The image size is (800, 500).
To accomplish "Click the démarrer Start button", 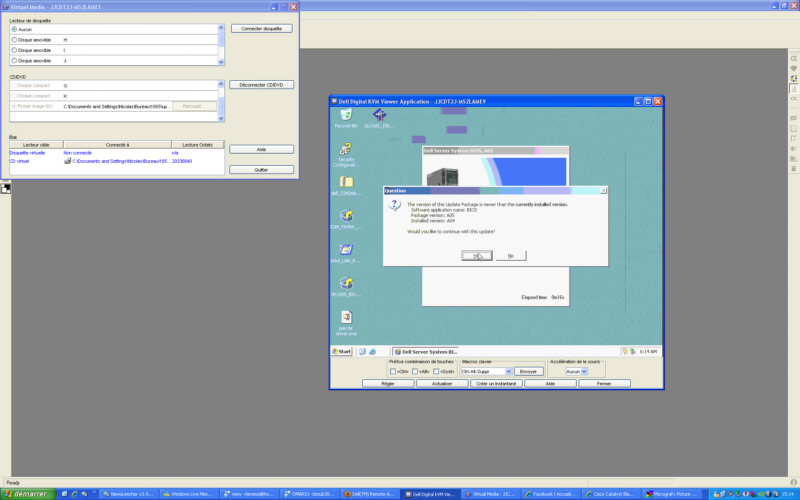I will click(x=28, y=494).
